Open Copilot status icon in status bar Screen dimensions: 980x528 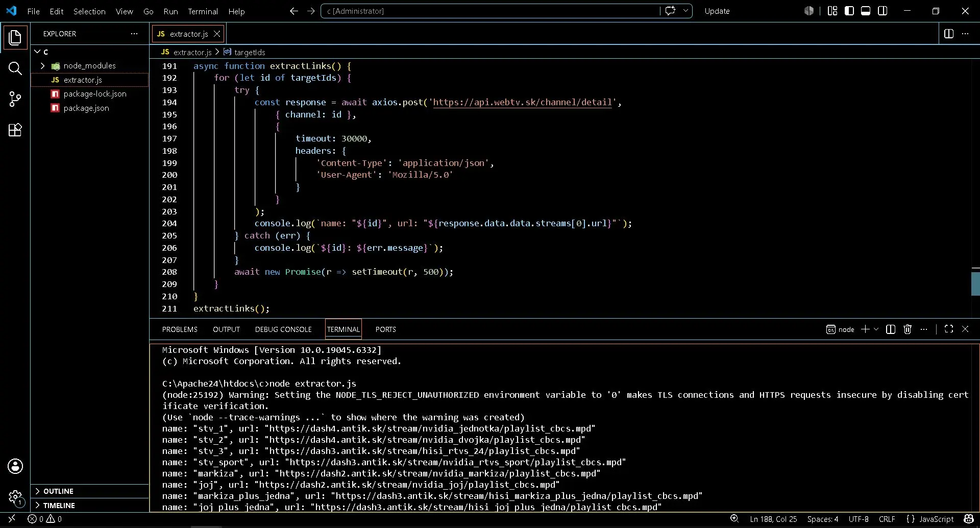(969, 519)
